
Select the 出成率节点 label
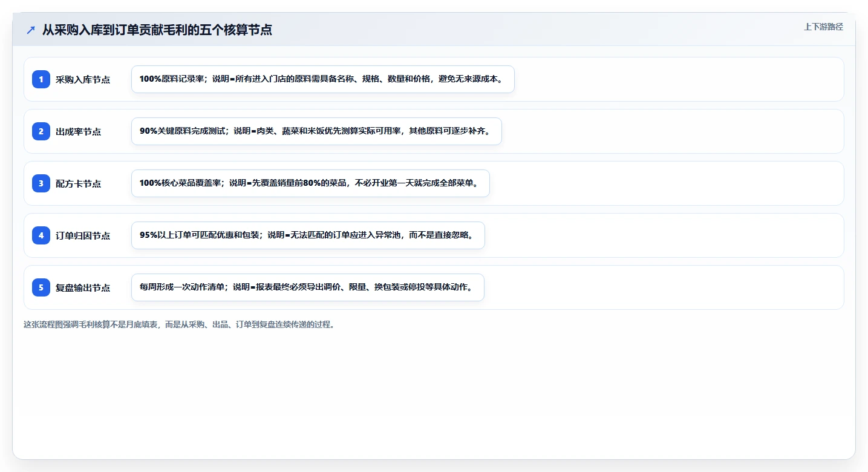click(x=79, y=131)
